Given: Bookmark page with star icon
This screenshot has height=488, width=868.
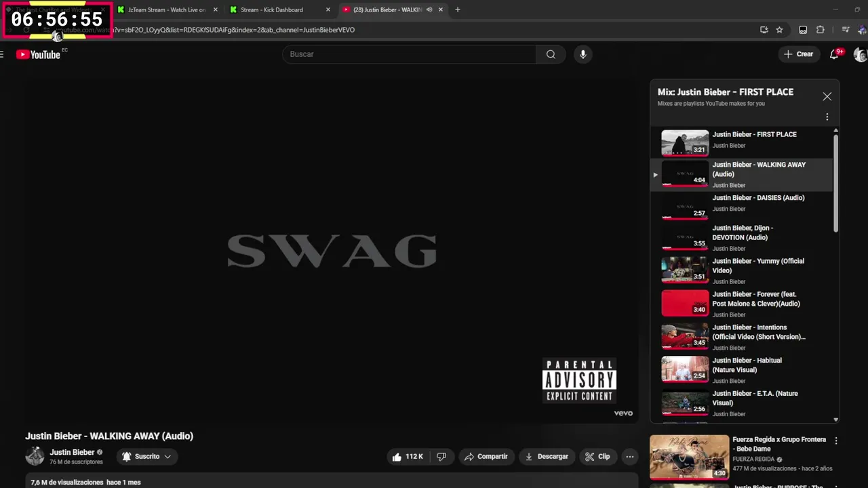Looking at the screenshot, I should 779,30.
